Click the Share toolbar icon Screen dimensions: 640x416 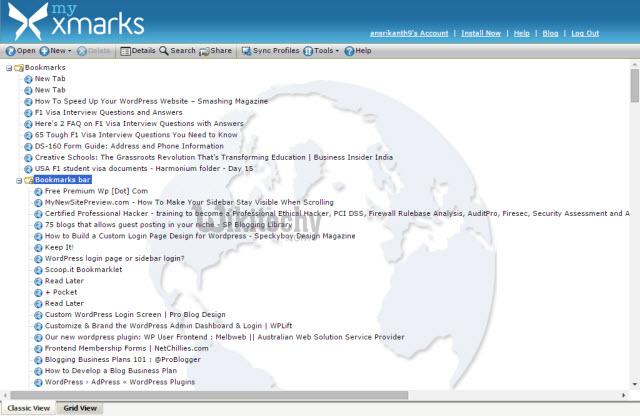click(204, 50)
